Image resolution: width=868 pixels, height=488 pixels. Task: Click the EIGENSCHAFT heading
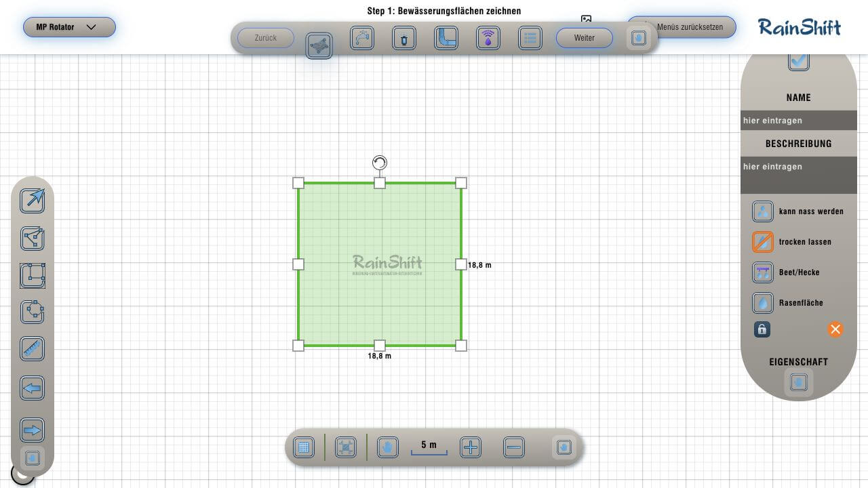(x=799, y=362)
